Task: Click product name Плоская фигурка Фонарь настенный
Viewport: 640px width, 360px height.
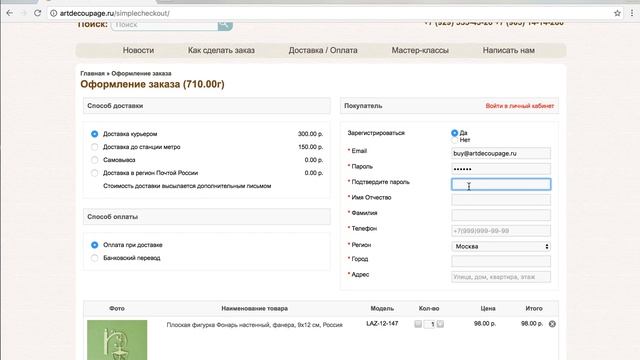Action: click(x=255, y=325)
